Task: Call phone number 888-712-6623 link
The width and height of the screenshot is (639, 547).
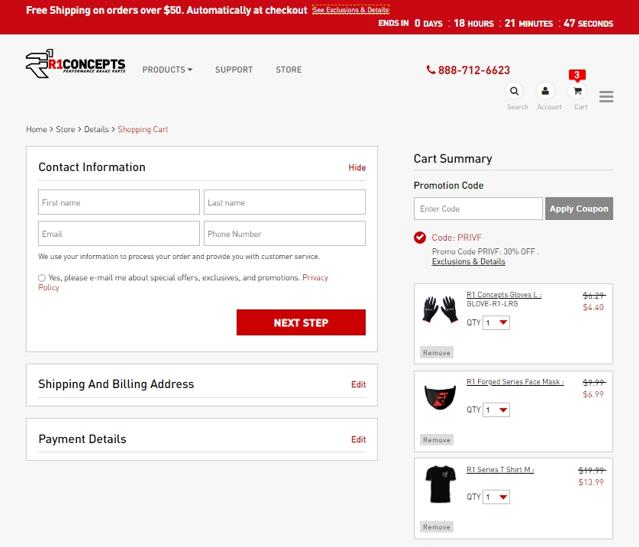Action: [474, 70]
